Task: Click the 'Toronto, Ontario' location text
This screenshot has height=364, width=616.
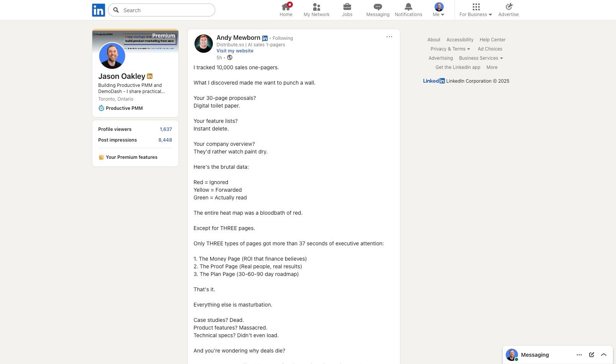Action: 116,99
